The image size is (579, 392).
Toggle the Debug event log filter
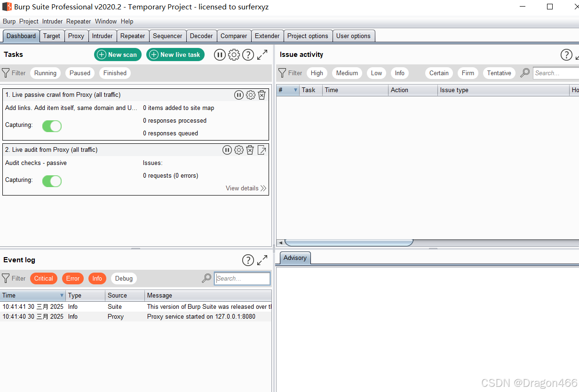(x=124, y=278)
